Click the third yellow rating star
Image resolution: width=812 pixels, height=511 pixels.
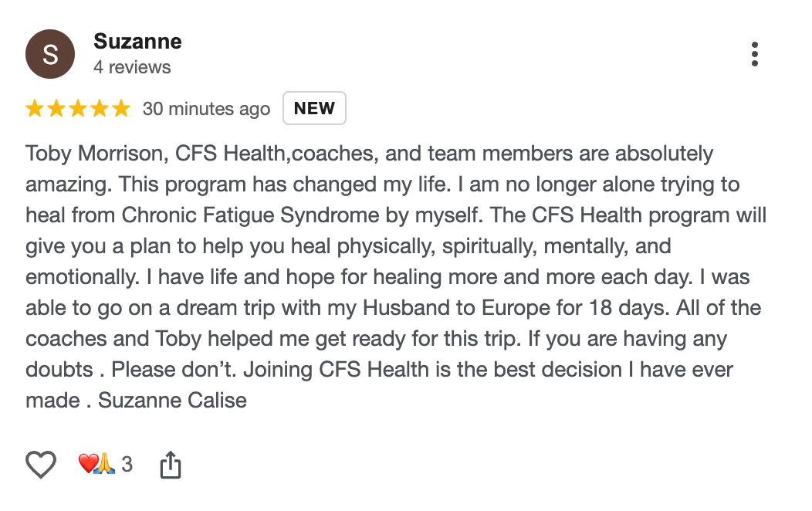click(78, 109)
